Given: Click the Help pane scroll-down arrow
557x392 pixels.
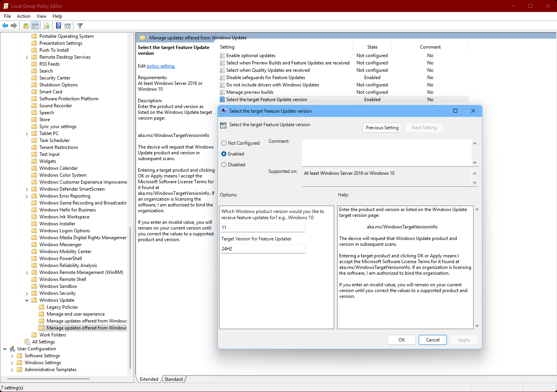Looking at the screenshot, I should click(x=477, y=326).
